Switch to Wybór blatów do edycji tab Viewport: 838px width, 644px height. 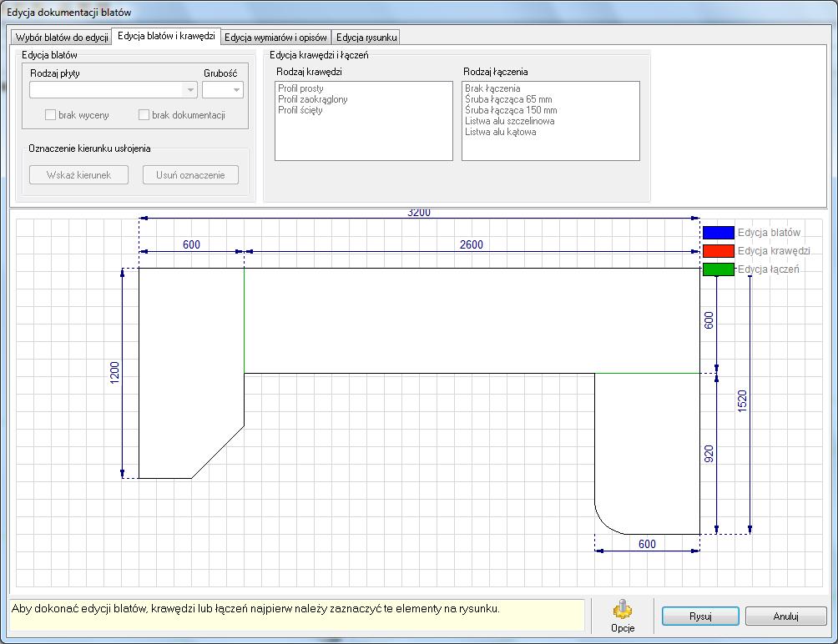[62, 38]
